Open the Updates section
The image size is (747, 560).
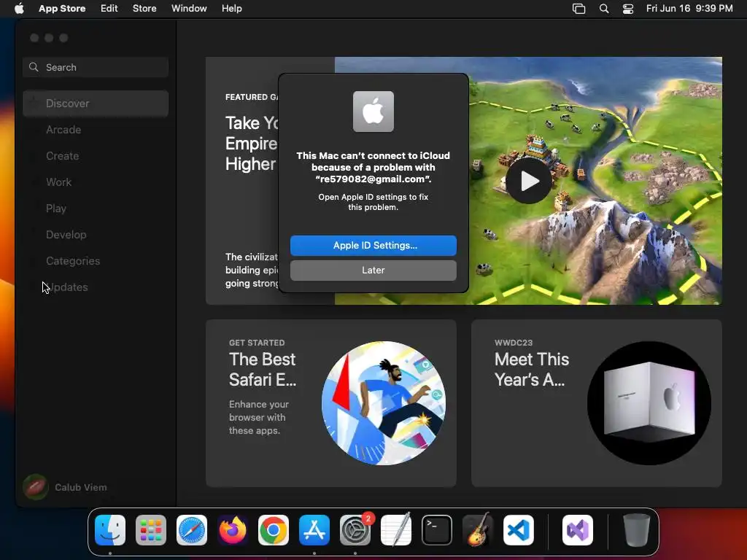(x=66, y=287)
